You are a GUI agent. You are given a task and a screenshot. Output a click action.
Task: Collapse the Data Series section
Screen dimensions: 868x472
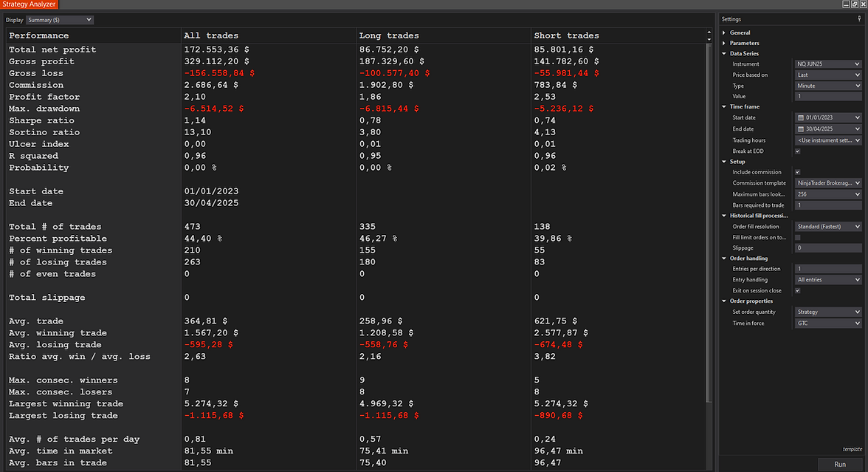point(724,54)
